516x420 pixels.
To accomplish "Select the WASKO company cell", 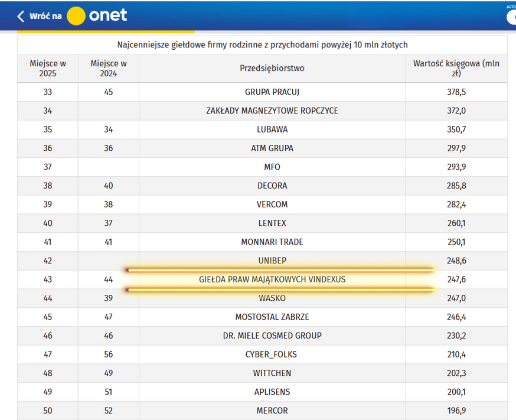I will coord(272,298).
